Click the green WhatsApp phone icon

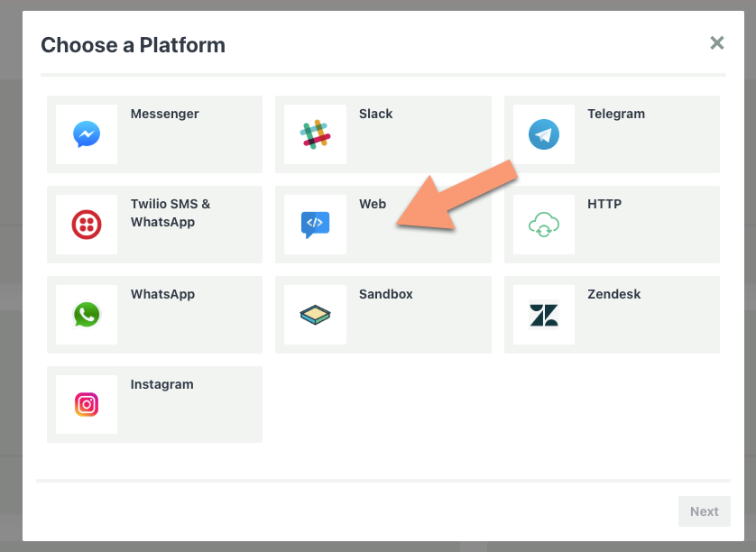pos(86,314)
